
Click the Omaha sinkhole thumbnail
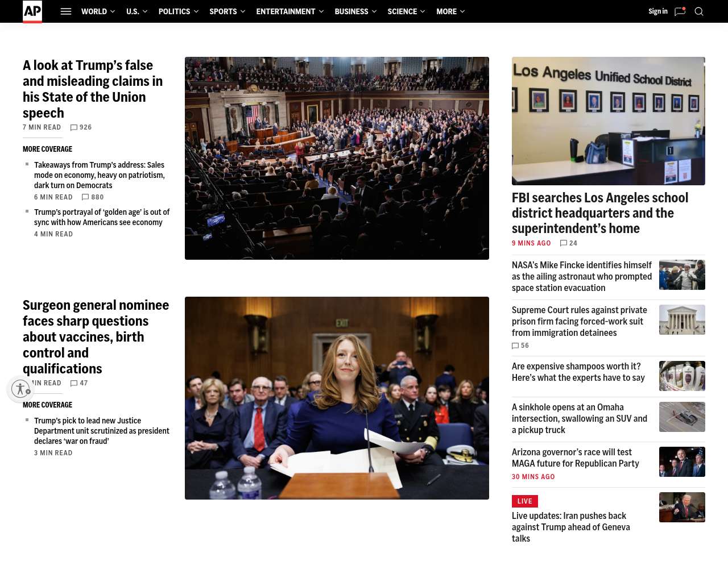tap(682, 417)
